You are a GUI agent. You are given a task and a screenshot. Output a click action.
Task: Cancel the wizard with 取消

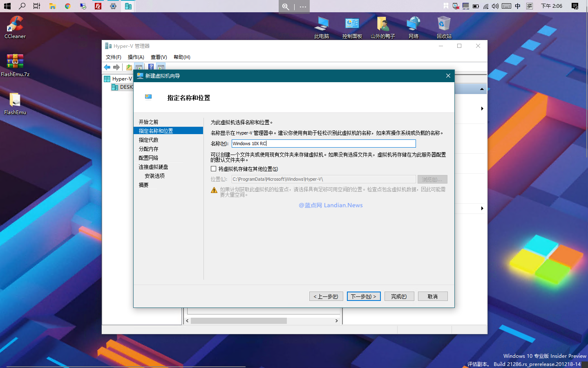point(433,296)
